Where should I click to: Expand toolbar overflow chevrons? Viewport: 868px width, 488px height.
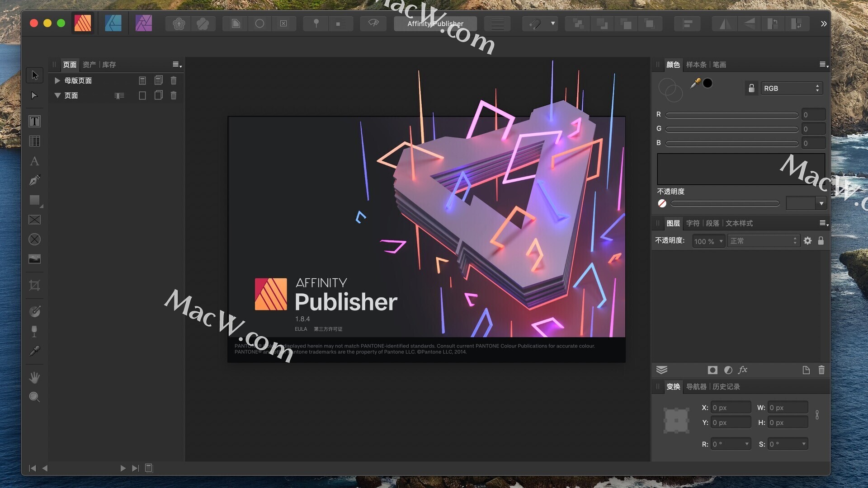click(824, 23)
